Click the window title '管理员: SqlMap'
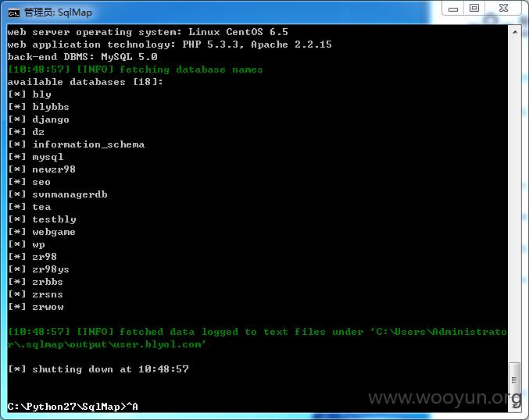This screenshot has width=529, height=420. tap(58, 12)
